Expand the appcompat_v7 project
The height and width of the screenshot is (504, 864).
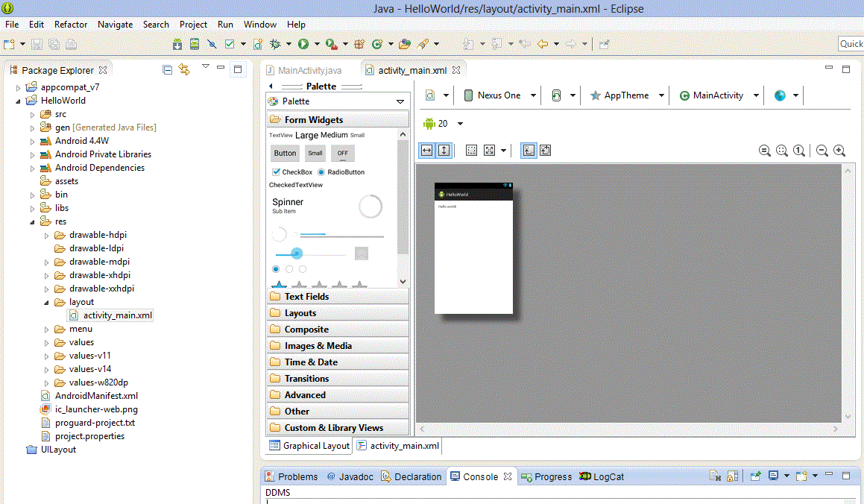click(x=18, y=87)
